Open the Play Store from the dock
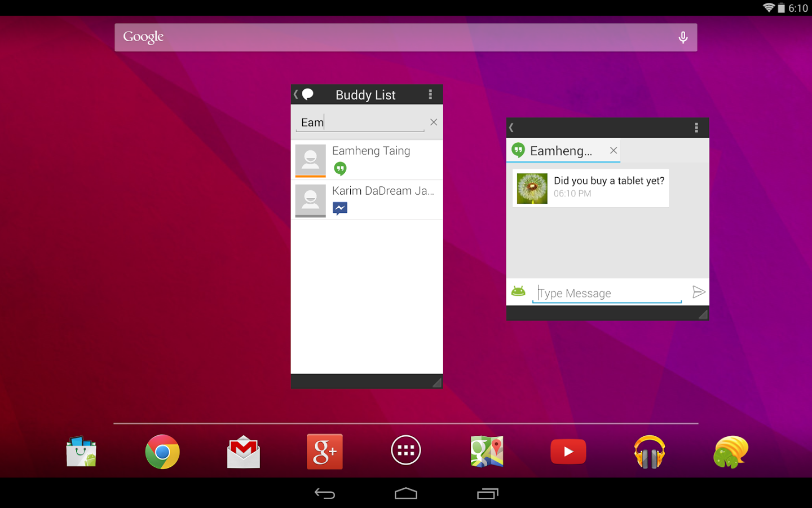 [81, 451]
